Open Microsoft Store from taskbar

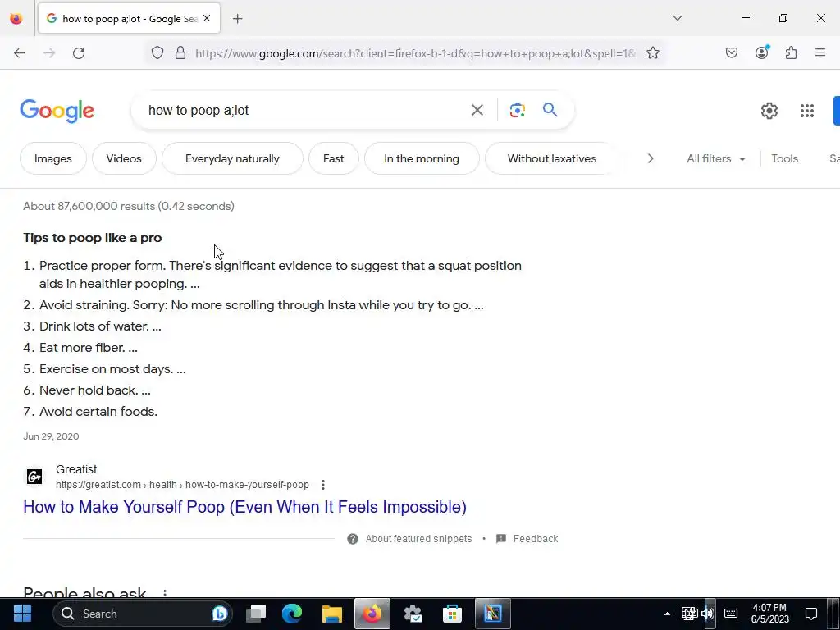pyautogui.click(x=452, y=614)
